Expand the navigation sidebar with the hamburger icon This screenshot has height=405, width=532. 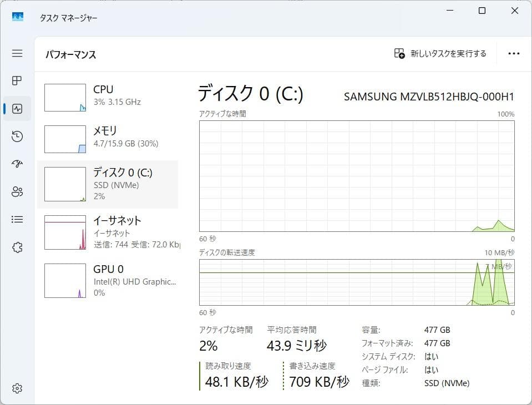pos(17,53)
